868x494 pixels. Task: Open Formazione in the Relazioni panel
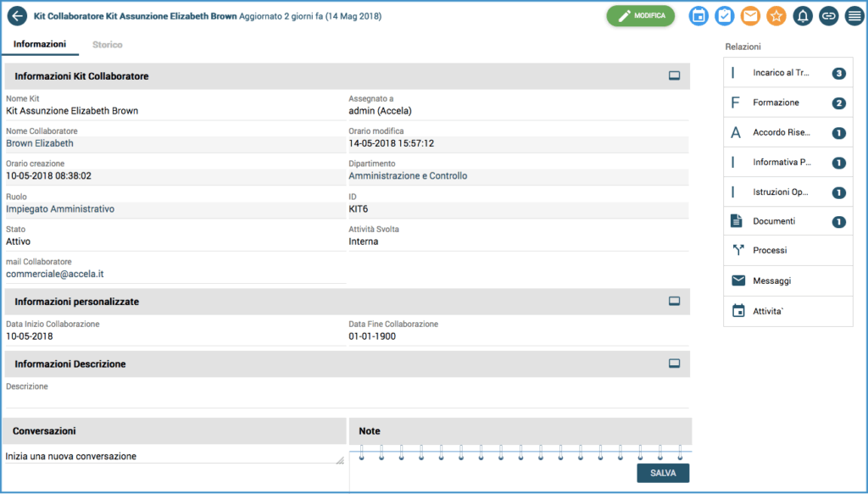776,103
